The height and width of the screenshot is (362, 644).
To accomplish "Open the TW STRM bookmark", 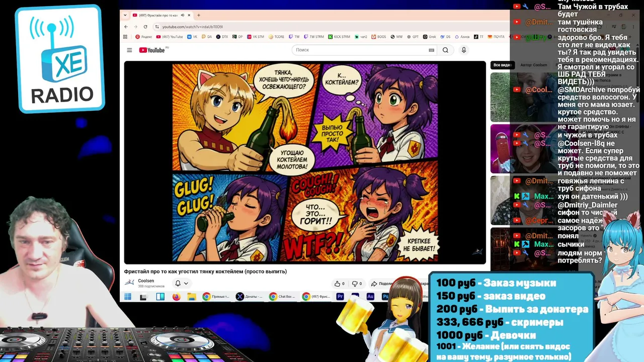I will [x=314, y=37].
